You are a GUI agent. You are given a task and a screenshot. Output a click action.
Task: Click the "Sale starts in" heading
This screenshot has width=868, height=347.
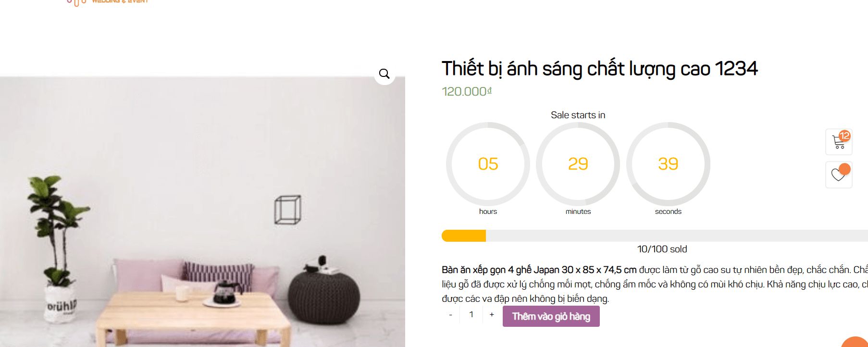click(x=578, y=115)
